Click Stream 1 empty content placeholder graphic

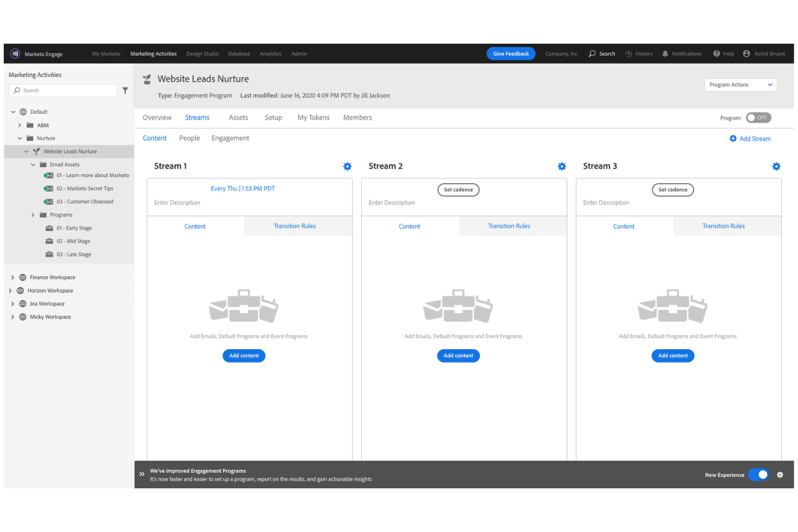click(244, 306)
